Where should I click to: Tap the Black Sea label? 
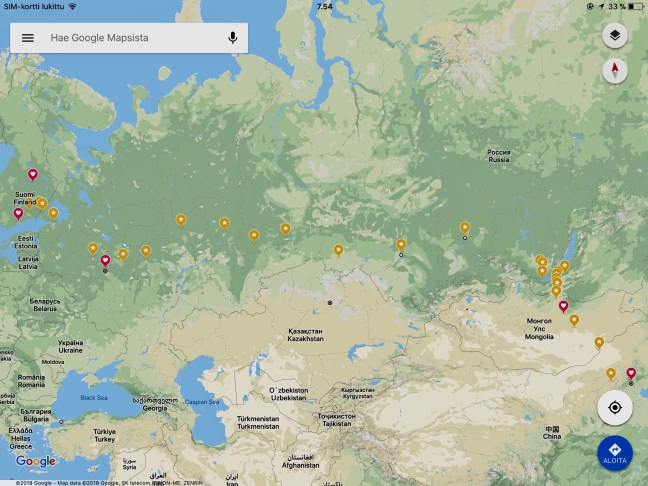[93, 397]
